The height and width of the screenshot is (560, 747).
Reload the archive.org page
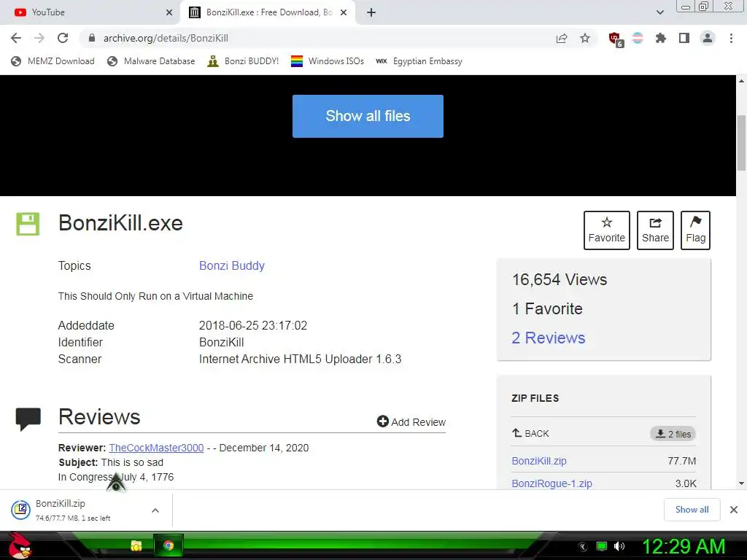pos(63,38)
